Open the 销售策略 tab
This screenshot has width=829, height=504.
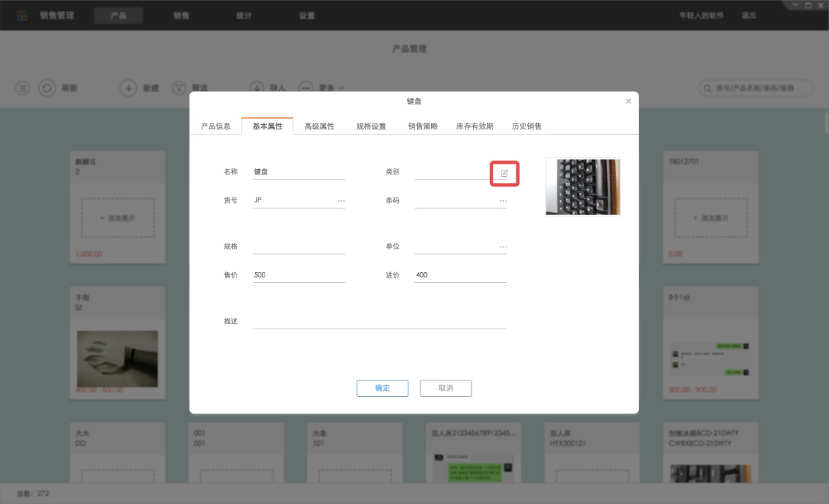click(x=423, y=126)
